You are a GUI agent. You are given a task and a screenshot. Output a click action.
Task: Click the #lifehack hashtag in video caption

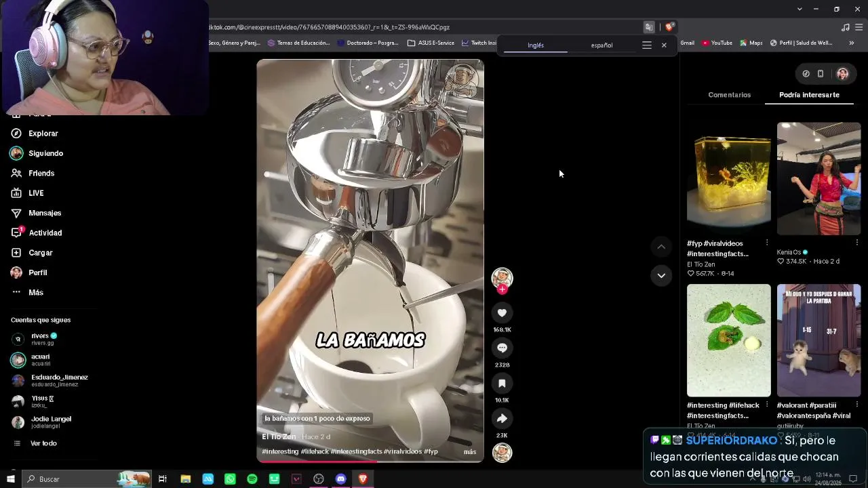[x=315, y=451]
